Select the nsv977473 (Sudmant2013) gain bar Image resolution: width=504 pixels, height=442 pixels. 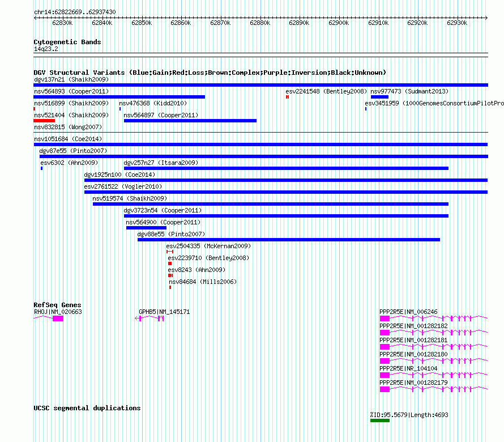coord(379,97)
